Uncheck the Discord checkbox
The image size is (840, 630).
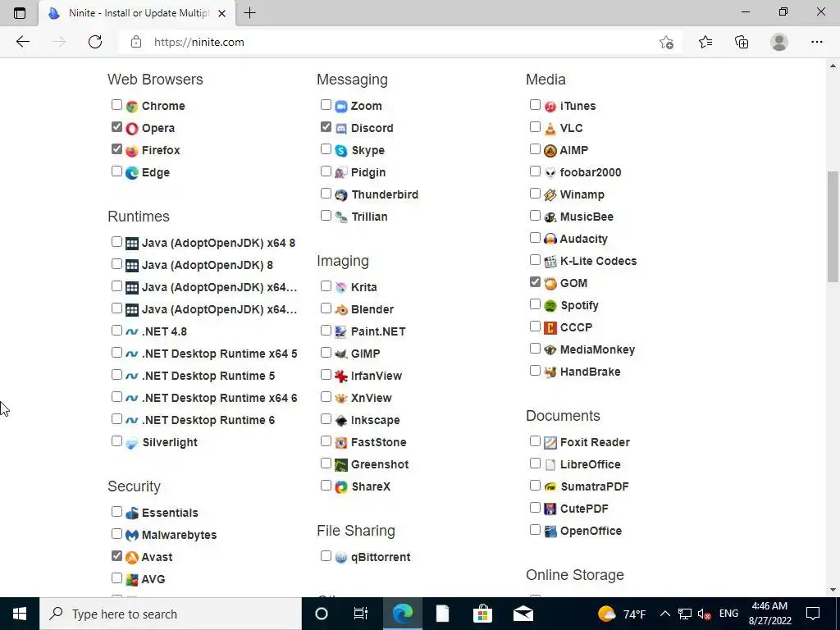pos(326,126)
